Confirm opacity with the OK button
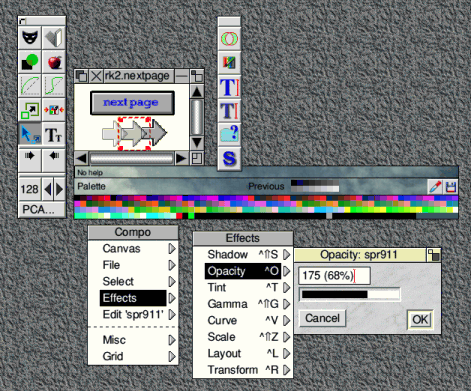Viewport: 471px width, 391px height. point(420,320)
